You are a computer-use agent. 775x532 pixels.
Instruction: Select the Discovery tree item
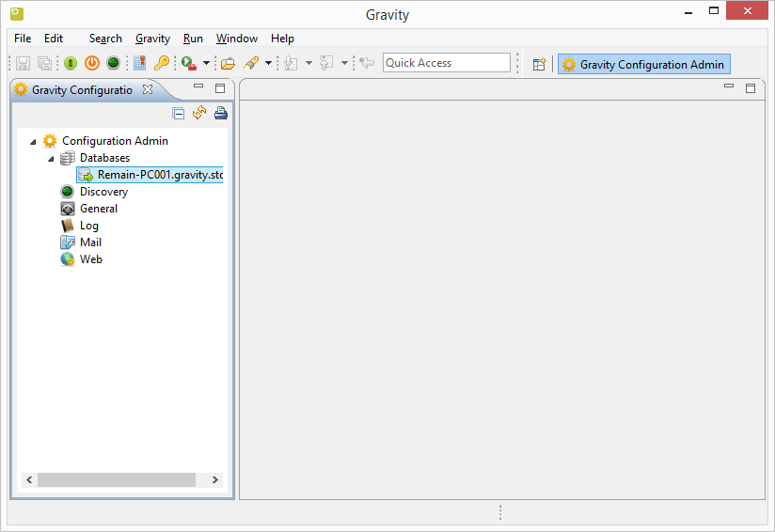point(103,192)
